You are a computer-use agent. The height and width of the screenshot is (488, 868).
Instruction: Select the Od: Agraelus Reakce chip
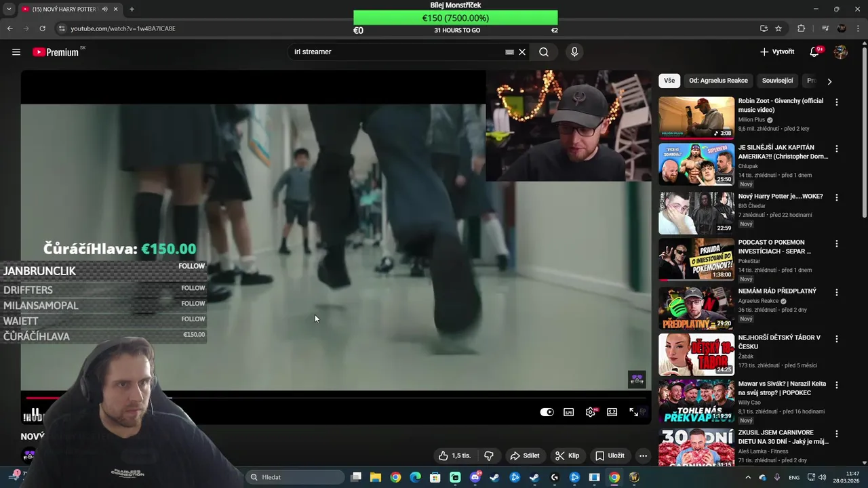(718, 81)
